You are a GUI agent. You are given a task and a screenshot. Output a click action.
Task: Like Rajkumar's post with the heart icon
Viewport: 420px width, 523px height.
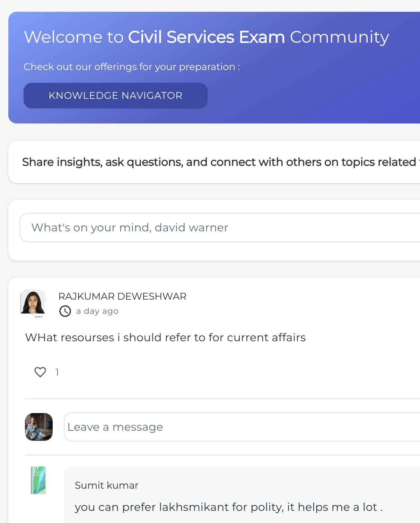[40, 372]
